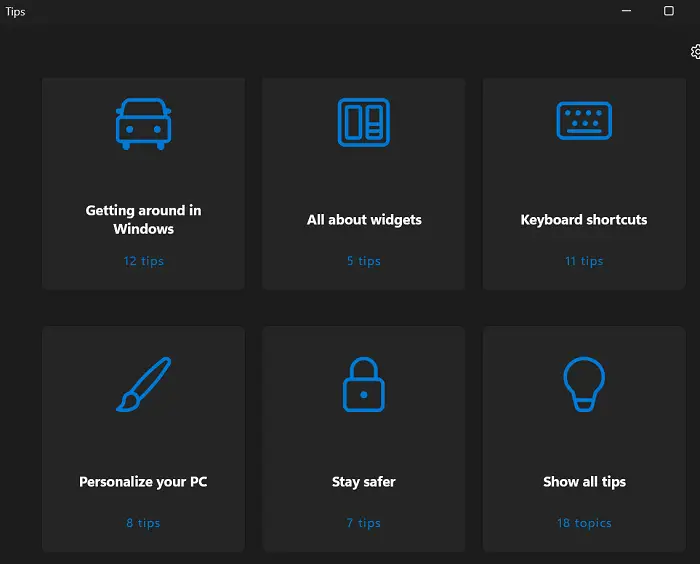
Task: Click the "8 tips" link
Action: (143, 523)
